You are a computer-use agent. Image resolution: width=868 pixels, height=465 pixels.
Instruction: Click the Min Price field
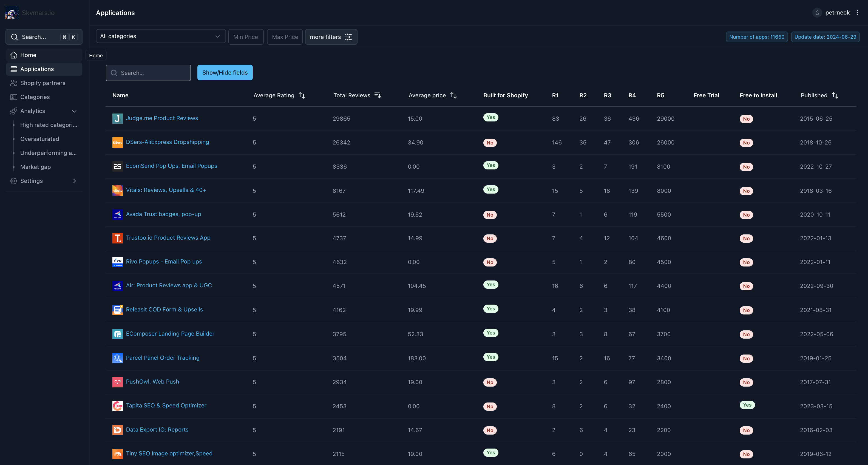click(x=246, y=37)
